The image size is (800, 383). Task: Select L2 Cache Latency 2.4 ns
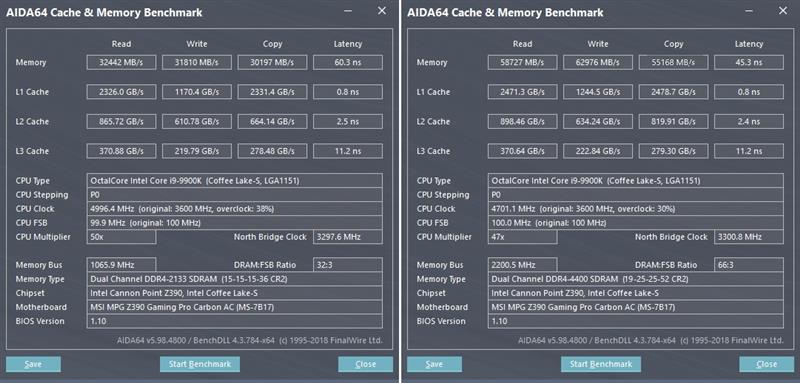pos(748,121)
